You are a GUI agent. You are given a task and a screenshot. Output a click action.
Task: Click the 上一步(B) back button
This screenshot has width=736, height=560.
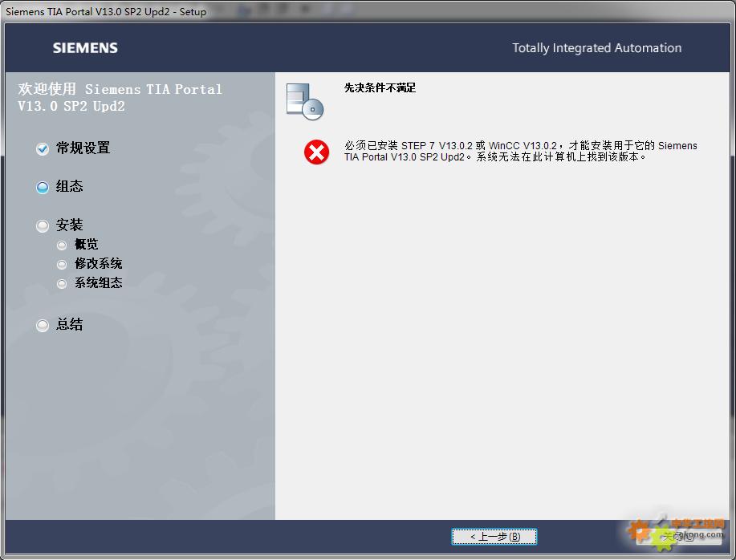point(494,537)
